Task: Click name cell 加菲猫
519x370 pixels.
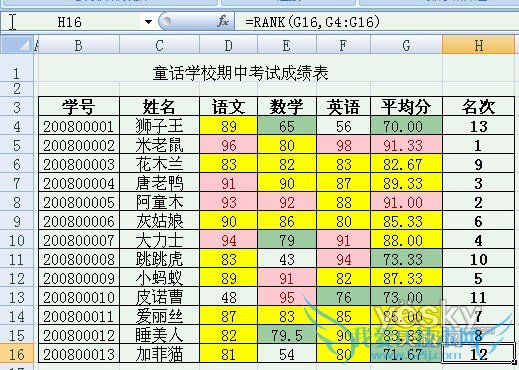Action: point(159,354)
